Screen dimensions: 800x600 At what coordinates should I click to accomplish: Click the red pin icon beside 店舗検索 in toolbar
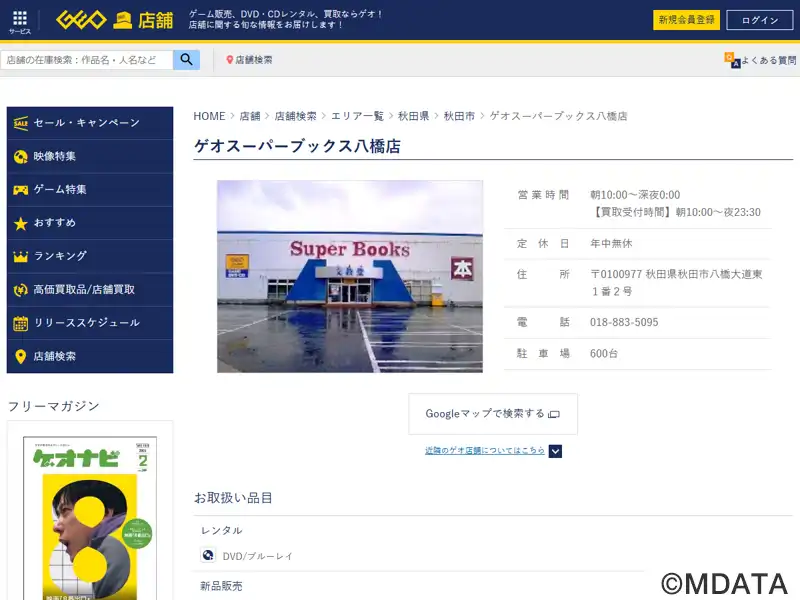coord(230,60)
